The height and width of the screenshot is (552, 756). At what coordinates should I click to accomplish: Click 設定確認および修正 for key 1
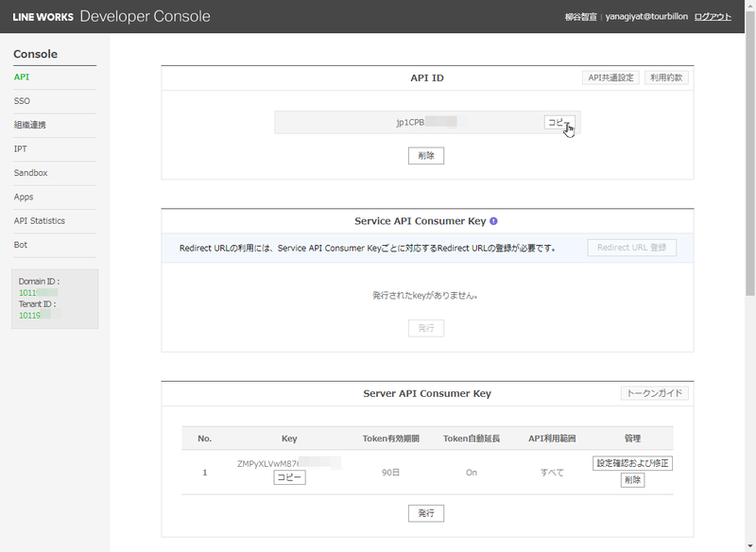632,463
